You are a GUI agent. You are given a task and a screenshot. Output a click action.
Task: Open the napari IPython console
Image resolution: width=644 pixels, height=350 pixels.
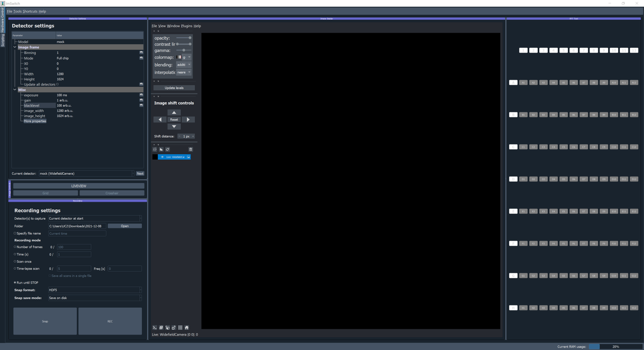[155, 327]
